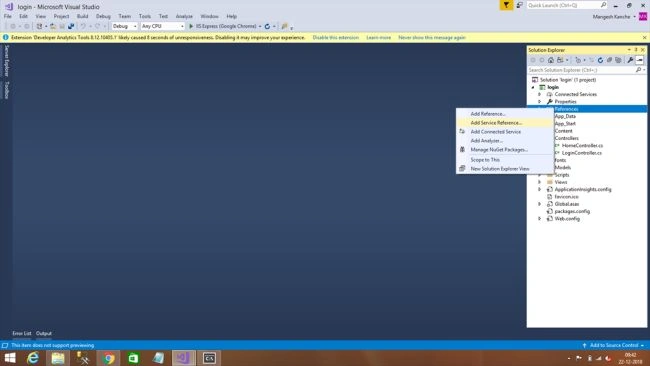Open the Tools menu
This screenshot has width=650, height=366.
point(145,16)
